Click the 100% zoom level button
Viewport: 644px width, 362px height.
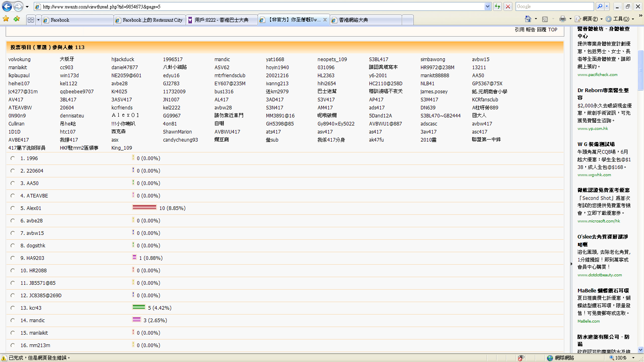coord(619,358)
